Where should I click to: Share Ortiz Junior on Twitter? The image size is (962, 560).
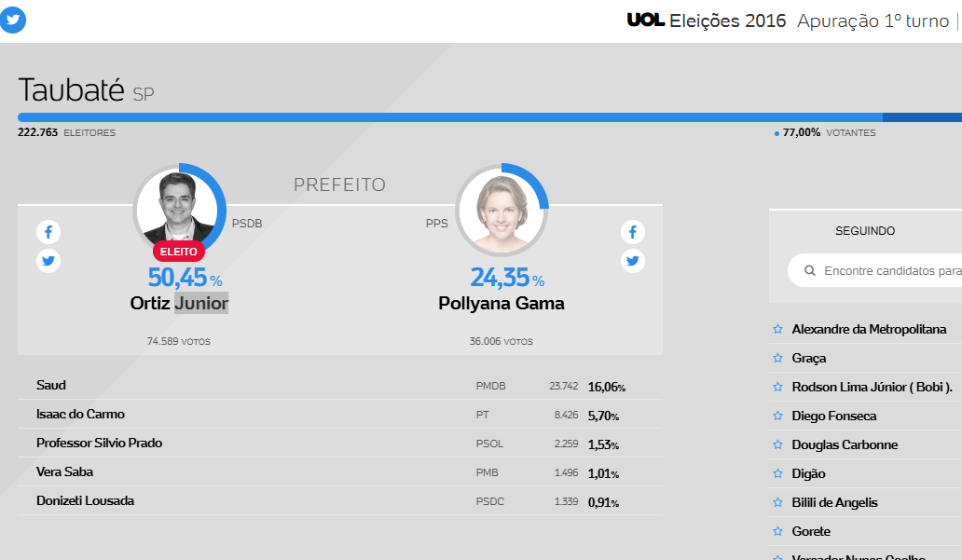coord(48,261)
